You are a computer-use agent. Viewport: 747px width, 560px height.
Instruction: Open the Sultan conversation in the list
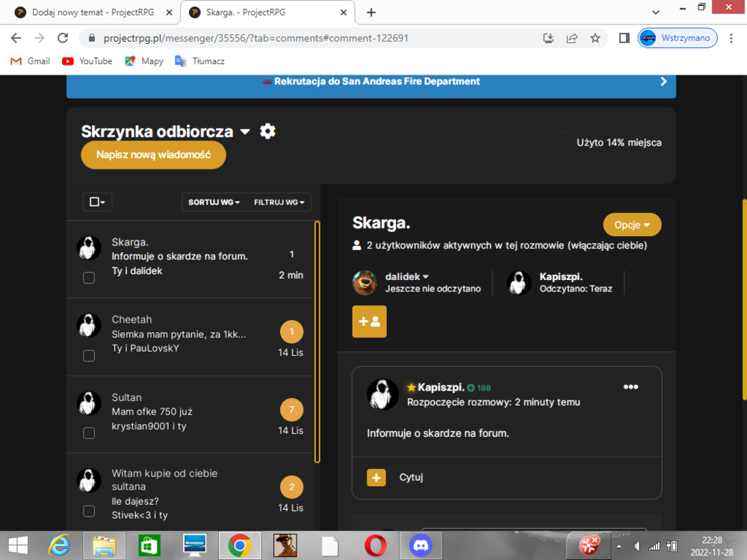pos(190,414)
